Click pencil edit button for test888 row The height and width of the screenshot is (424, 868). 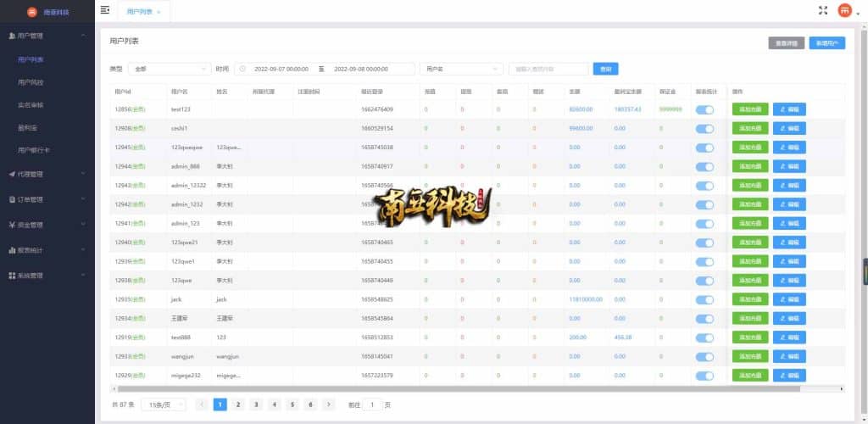click(x=789, y=338)
